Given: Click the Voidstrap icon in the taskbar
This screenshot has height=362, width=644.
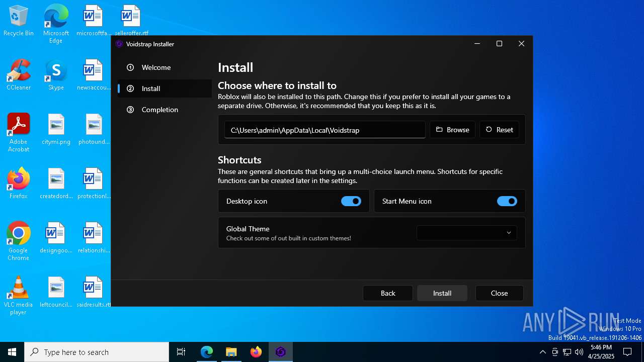Looking at the screenshot, I should click(280, 352).
